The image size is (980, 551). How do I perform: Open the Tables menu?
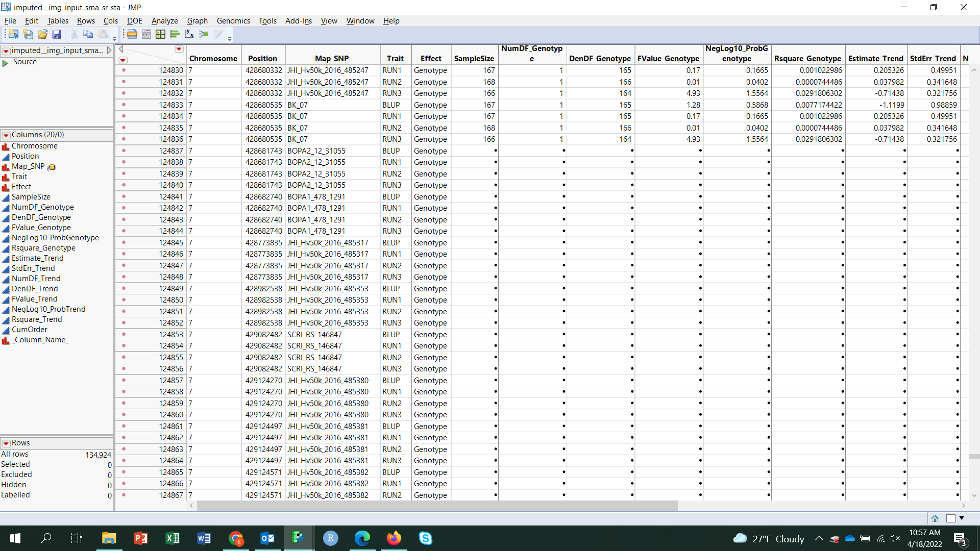pos(58,21)
